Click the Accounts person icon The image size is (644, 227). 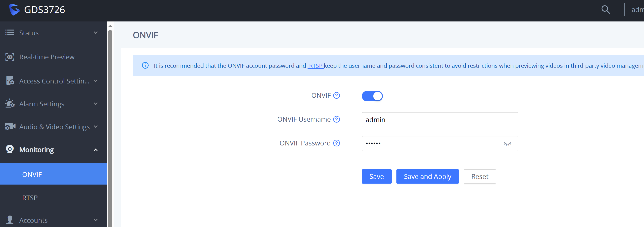[10, 220]
